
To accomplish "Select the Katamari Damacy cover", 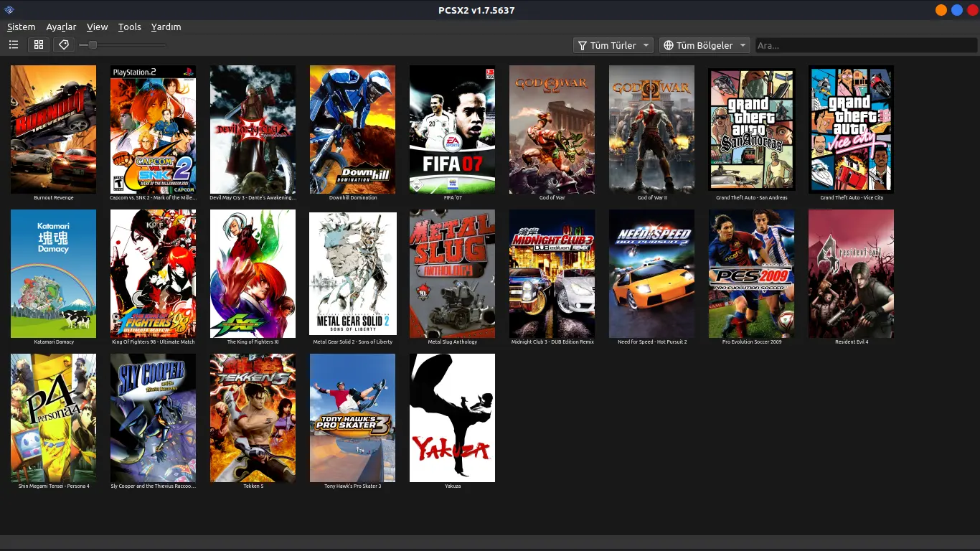I will point(53,273).
